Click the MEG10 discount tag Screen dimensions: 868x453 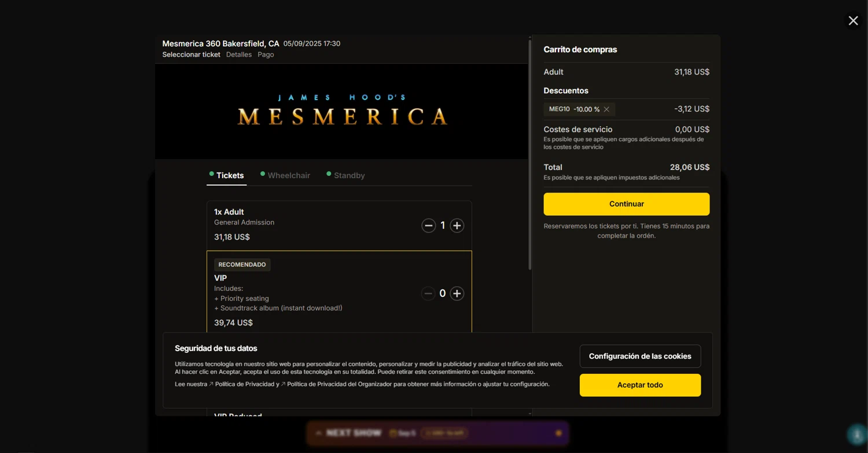click(x=579, y=109)
